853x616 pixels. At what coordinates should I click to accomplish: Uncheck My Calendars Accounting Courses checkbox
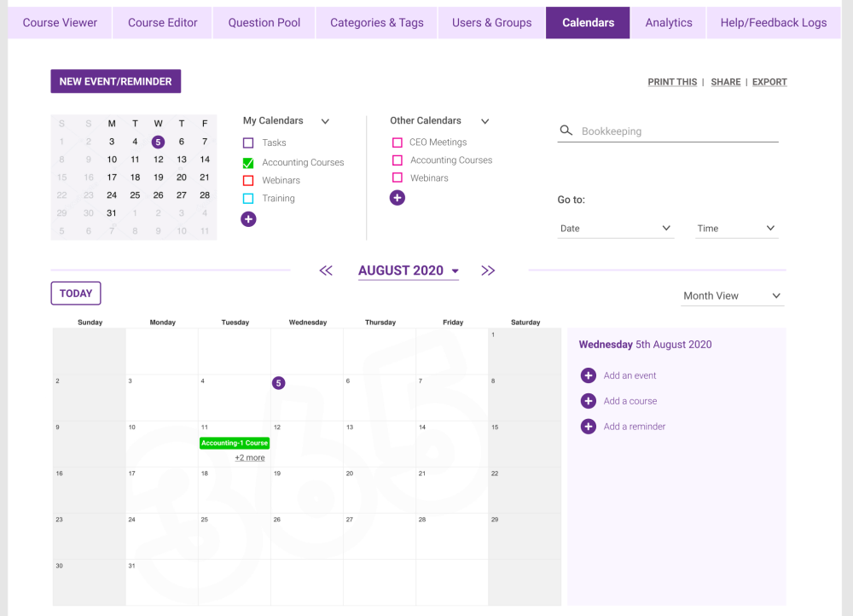(248, 163)
